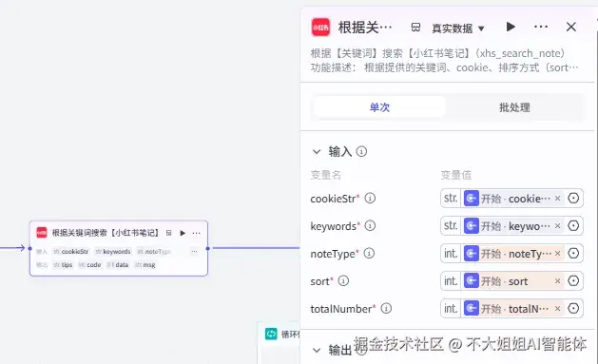This screenshot has height=364, width=598.
Task: Click info icon beside noteType
Action: click(369, 253)
